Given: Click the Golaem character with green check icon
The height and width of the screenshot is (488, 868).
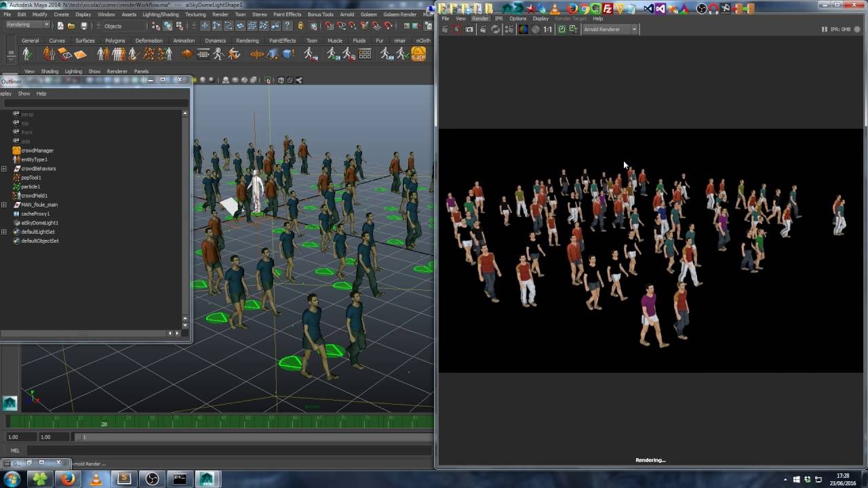Looking at the screenshot, I should pos(27,54).
